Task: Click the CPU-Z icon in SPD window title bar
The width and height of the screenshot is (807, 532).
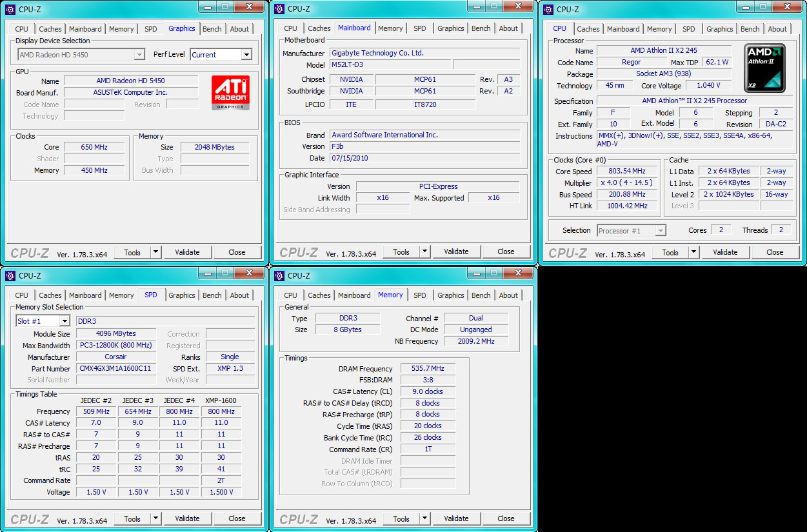Action: point(10,276)
